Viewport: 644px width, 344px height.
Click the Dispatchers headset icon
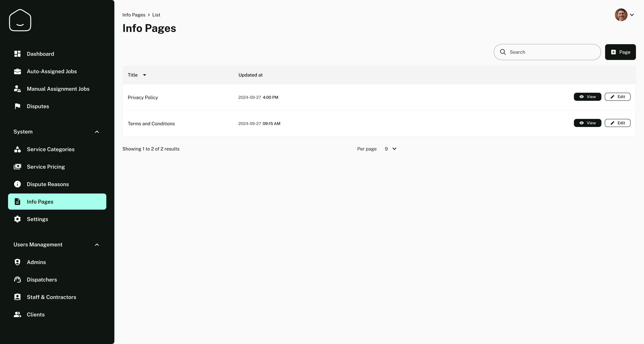click(x=17, y=280)
